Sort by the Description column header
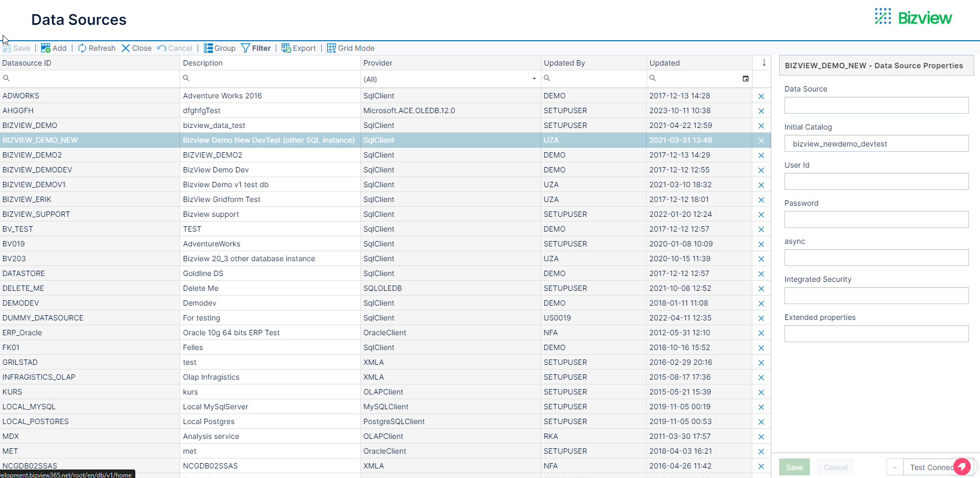Viewport: 980px width, 478px height. coord(270,63)
